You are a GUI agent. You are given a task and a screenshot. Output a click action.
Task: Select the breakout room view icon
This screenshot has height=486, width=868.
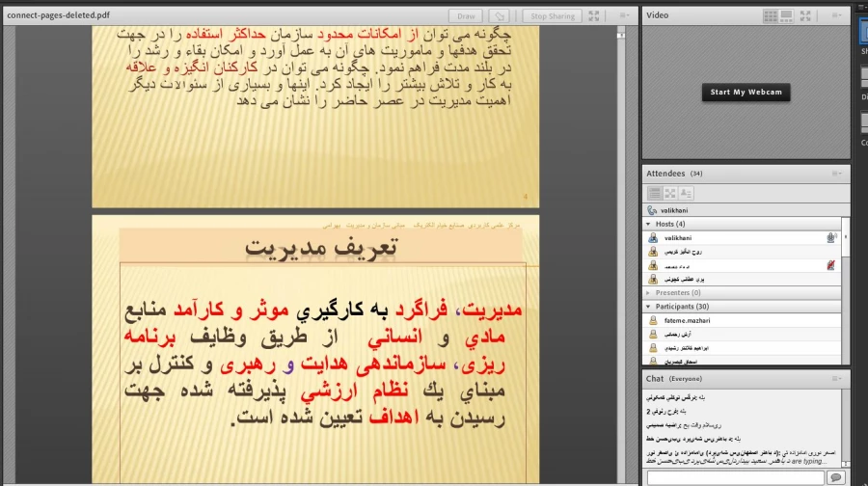coord(669,193)
